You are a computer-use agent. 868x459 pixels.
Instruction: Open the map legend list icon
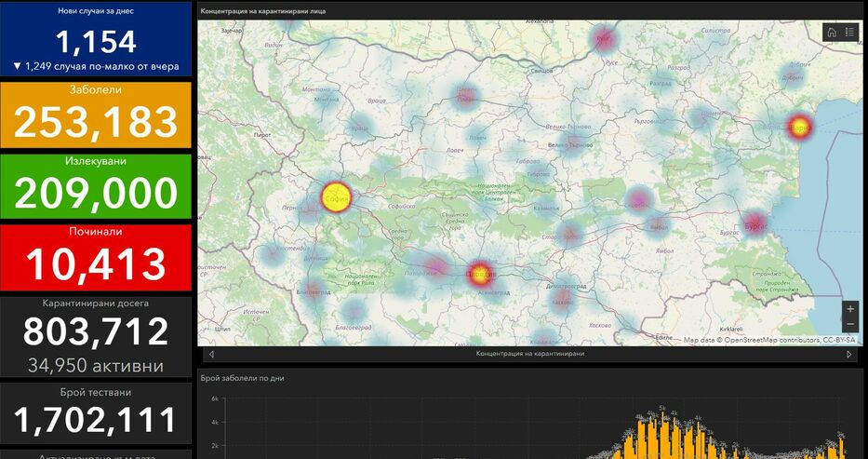[849, 32]
